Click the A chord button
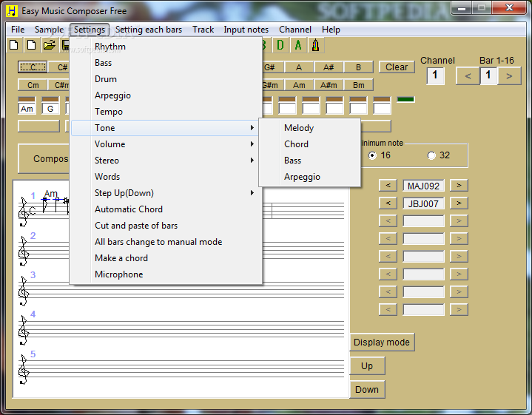 (299, 67)
